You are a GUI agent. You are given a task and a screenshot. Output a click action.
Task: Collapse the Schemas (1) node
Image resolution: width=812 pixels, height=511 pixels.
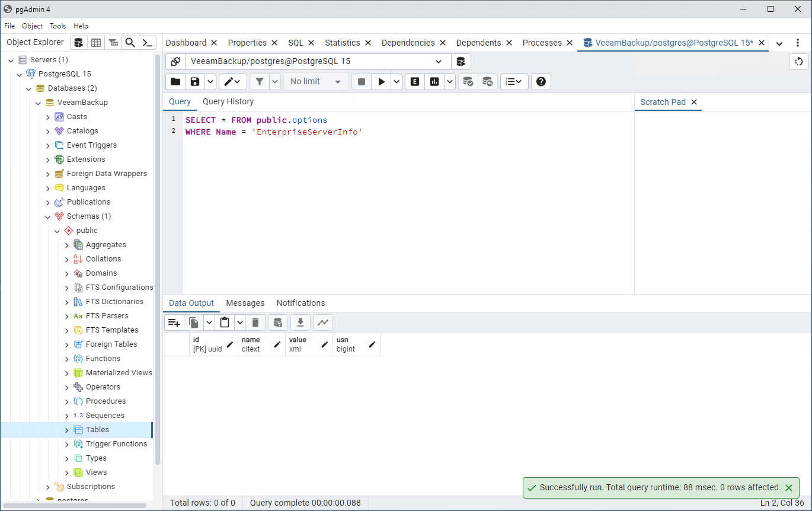48,216
